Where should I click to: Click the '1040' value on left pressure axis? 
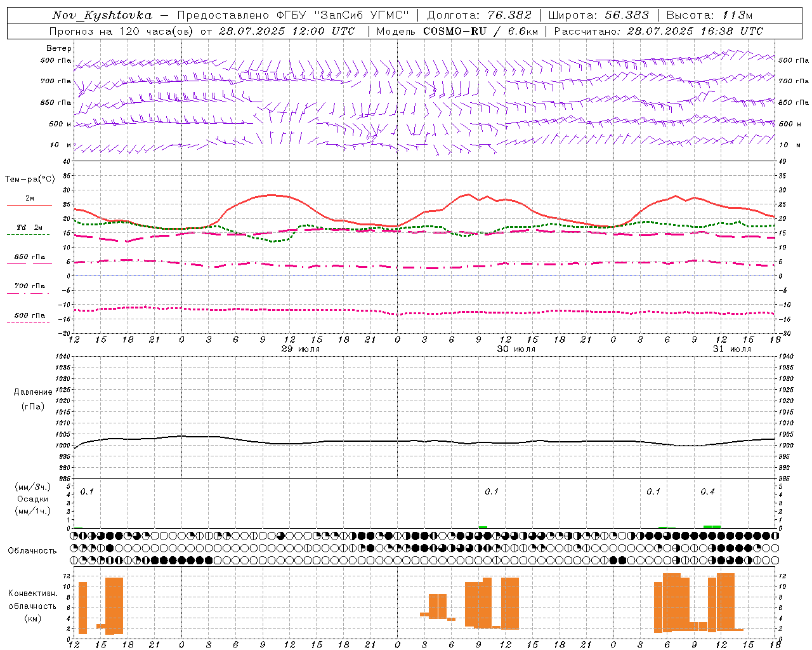pos(63,356)
